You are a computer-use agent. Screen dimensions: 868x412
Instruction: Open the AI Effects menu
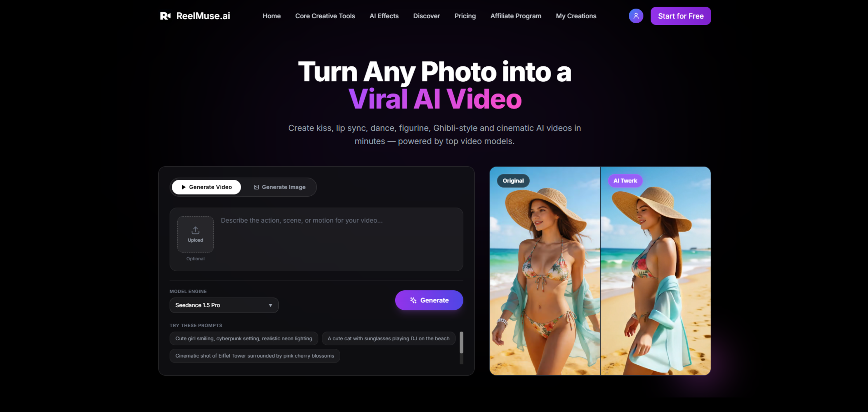click(384, 16)
